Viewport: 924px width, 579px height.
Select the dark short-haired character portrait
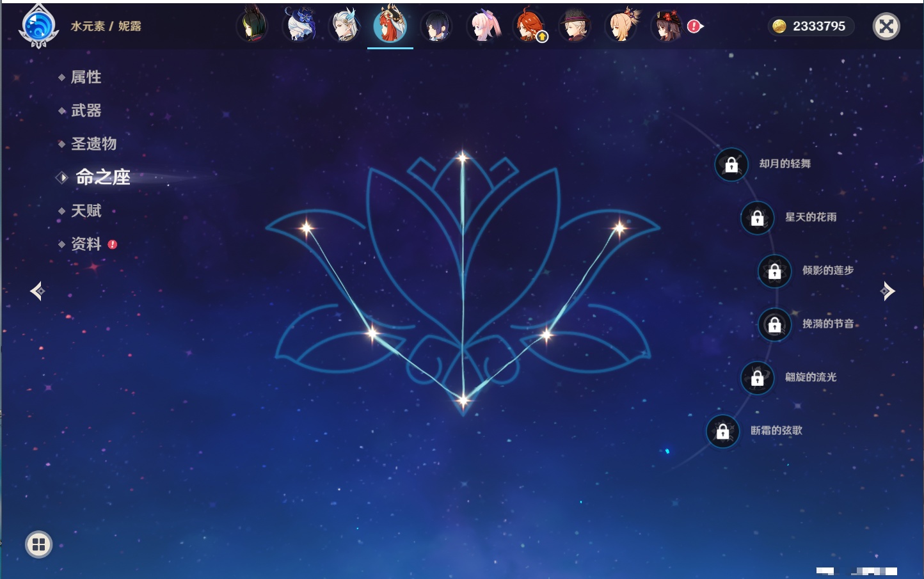click(x=436, y=26)
